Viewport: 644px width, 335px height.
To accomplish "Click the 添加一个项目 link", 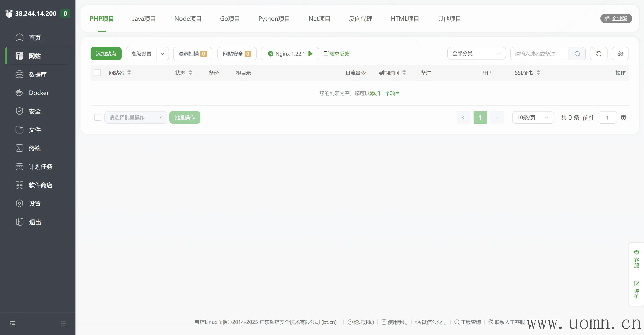I will tap(384, 93).
